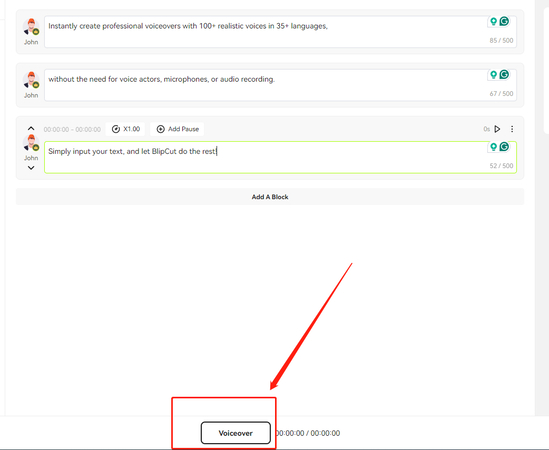Move block down with chevron arrow
This screenshot has height=450, width=549.
(x=31, y=168)
